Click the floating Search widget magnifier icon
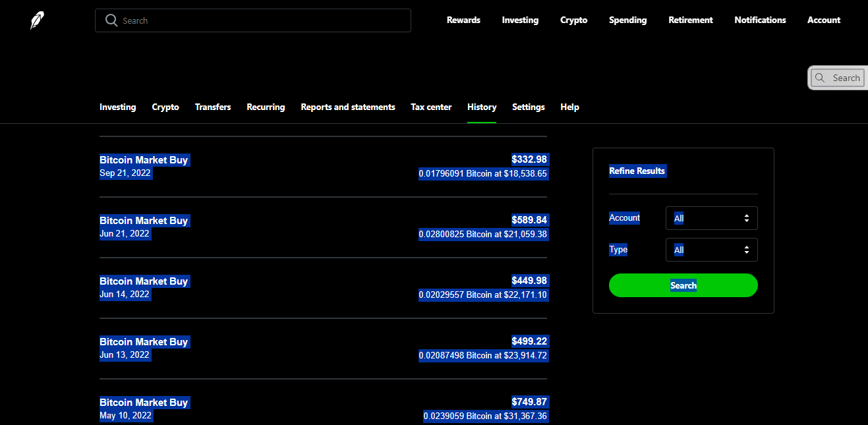This screenshot has width=868, height=425. point(820,78)
